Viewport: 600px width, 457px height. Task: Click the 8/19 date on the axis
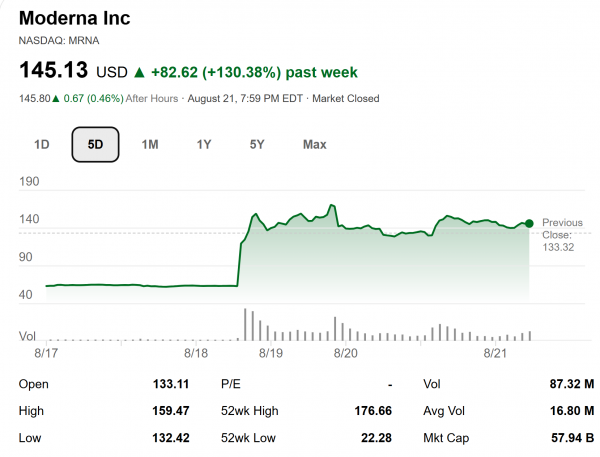(x=271, y=353)
